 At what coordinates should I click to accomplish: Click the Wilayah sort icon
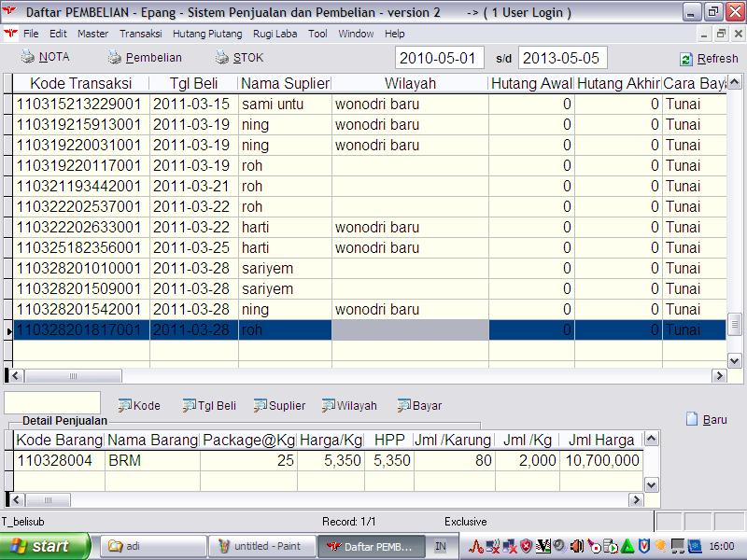329,405
